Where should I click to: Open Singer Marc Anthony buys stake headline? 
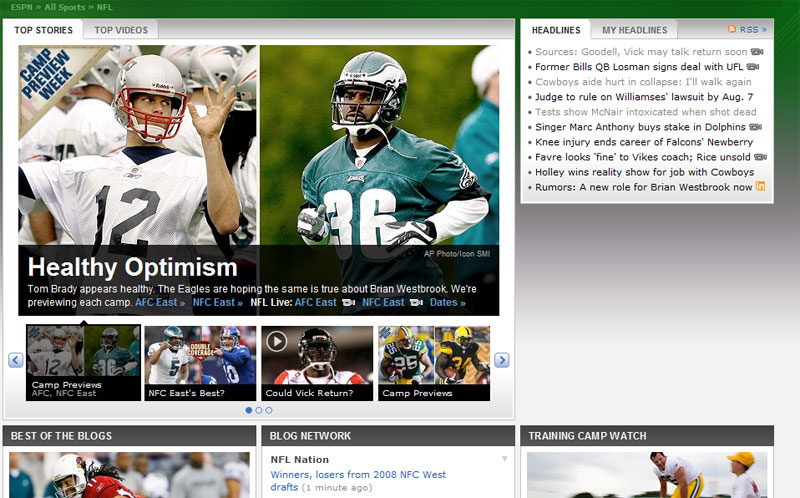click(640, 127)
